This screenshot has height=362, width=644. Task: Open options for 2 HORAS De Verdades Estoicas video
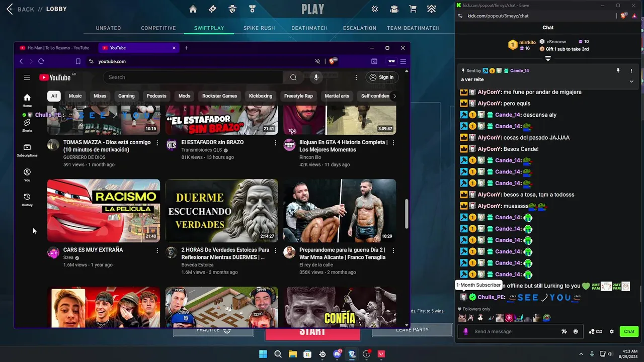tap(275, 250)
